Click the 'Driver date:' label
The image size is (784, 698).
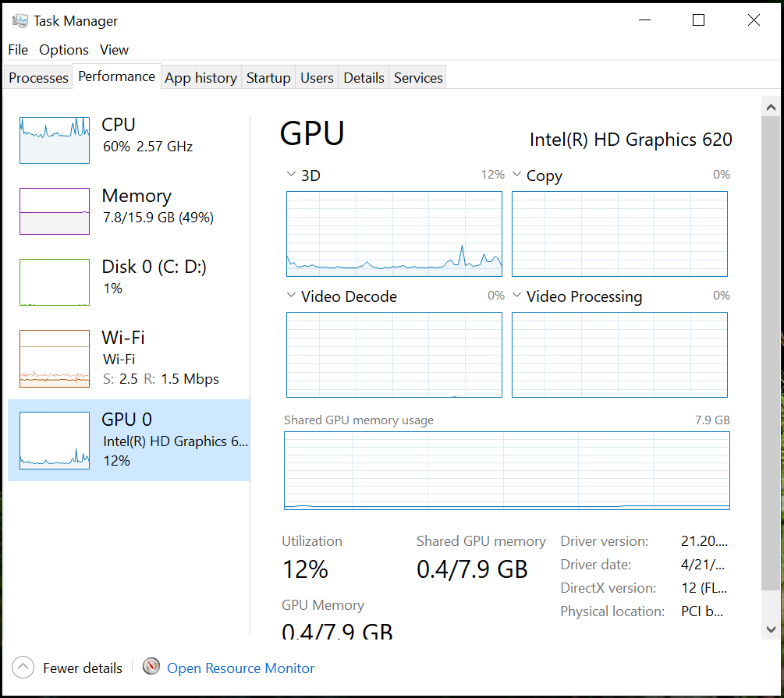[595, 565]
